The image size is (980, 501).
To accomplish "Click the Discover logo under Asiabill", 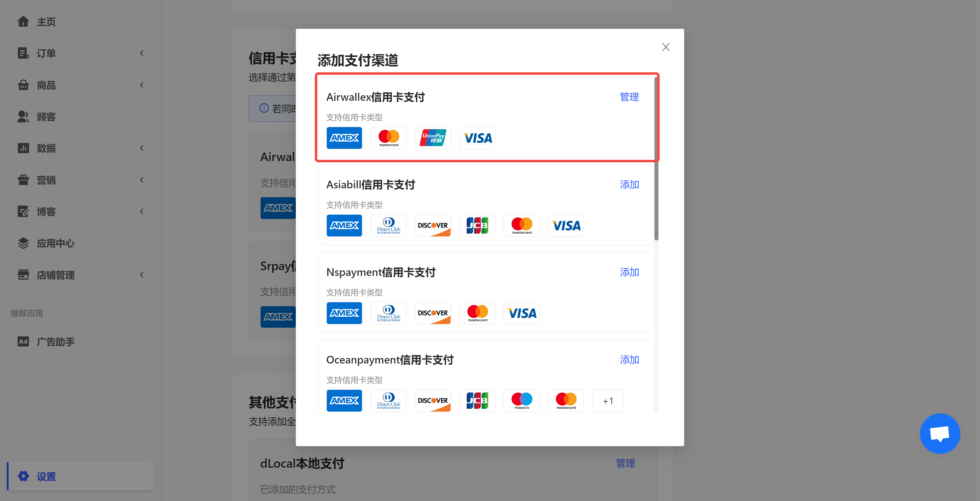I will [x=433, y=226].
